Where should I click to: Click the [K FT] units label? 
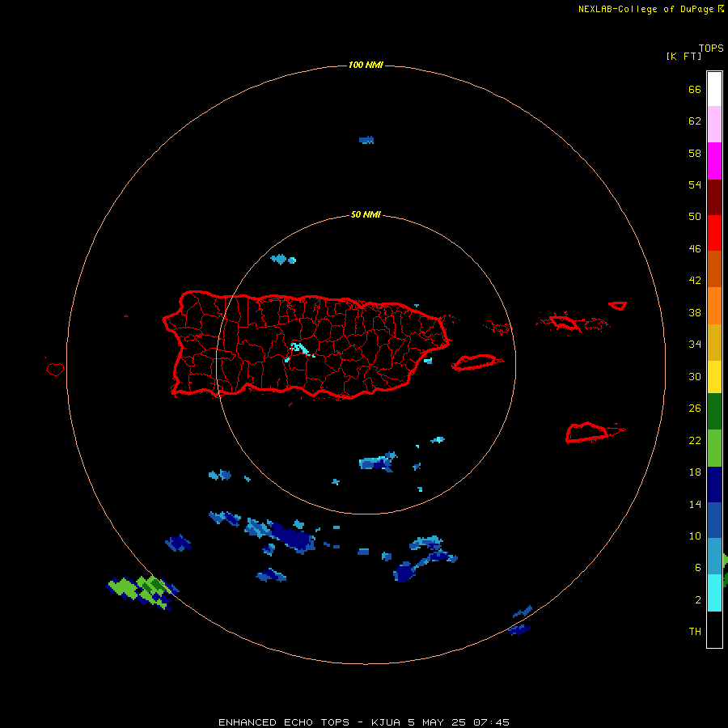coord(684,56)
